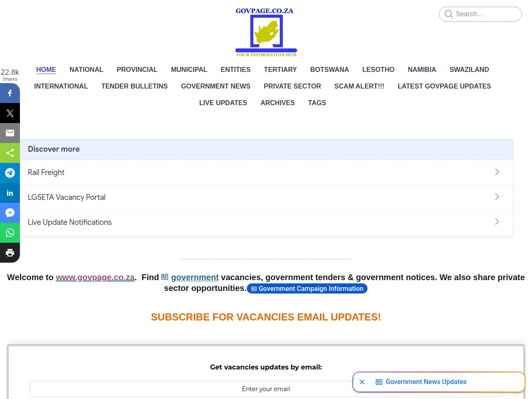Click the SUBSCRIBE FOR VACANCIES EMAIL UPDATES heading
Viewport: 532px width, 399px height.
coord(266,317)
